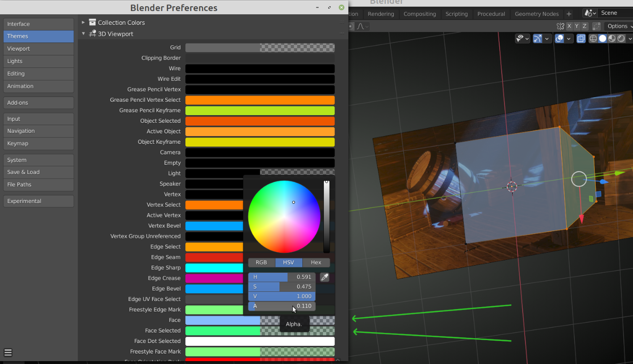Click the Saturation (S) slider field

click(x=282, y=287)
